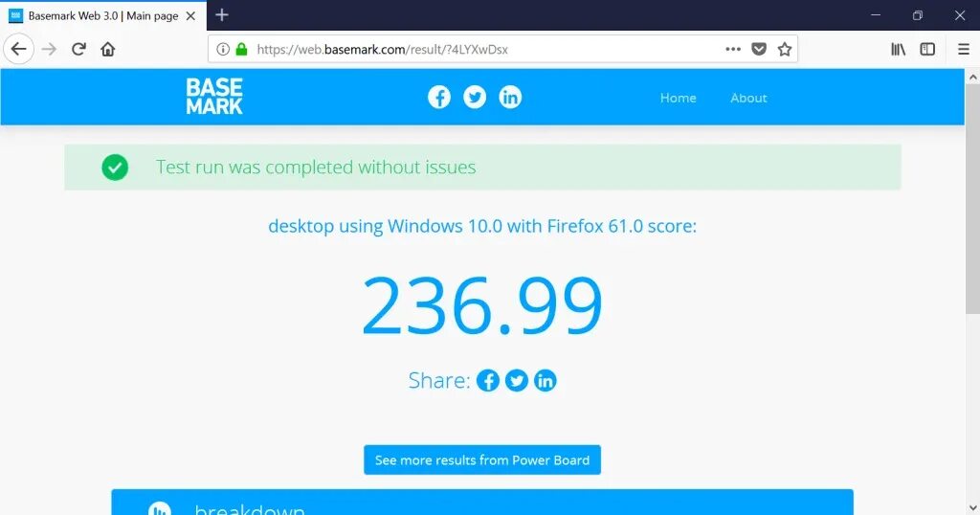Open the About navigation link
The height and width of the screenshot is (515, 980).
(x=748, y=98)
